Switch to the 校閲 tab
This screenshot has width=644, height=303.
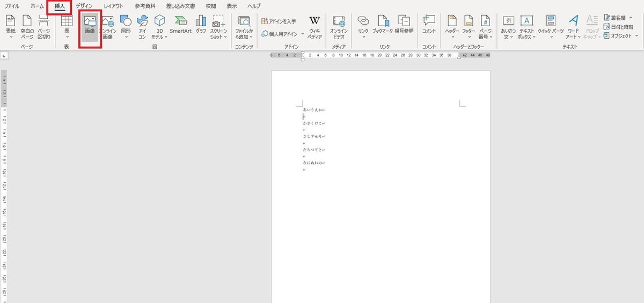[x=211, y=6]
